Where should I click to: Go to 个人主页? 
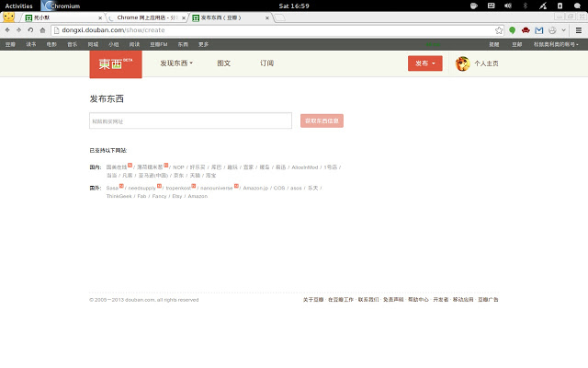point(486,63)
